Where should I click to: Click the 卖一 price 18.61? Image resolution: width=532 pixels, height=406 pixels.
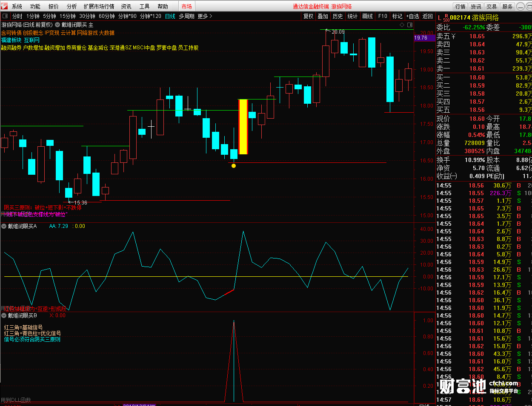point(477,68)
